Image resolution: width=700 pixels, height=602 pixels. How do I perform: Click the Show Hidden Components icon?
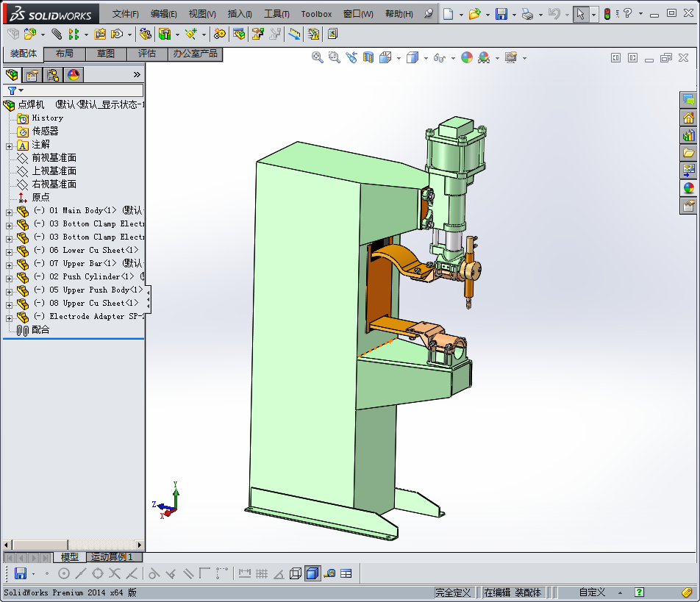click(145, 34)
